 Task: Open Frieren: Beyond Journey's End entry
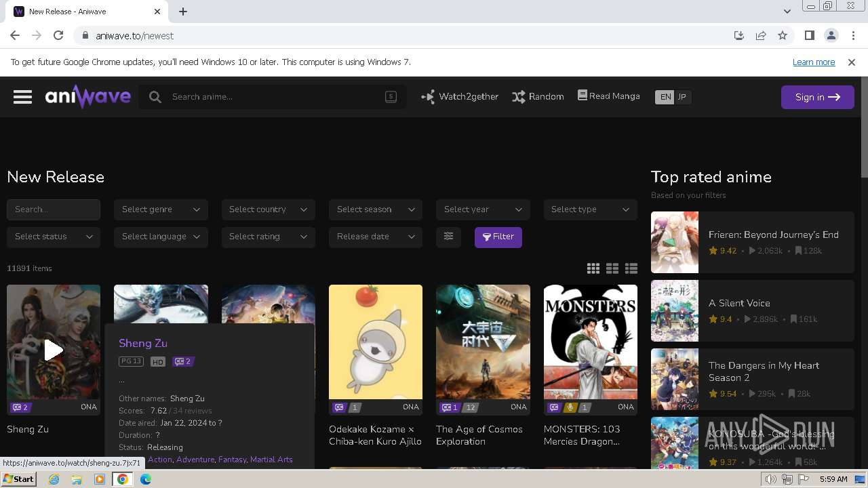click(x=753, y=242)
